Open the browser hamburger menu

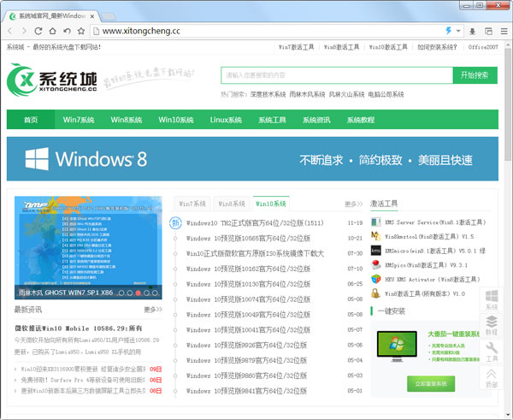pos(504,32)
